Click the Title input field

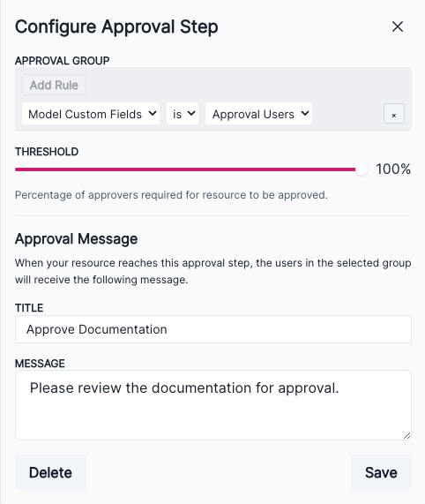click(x=213, y=329)
